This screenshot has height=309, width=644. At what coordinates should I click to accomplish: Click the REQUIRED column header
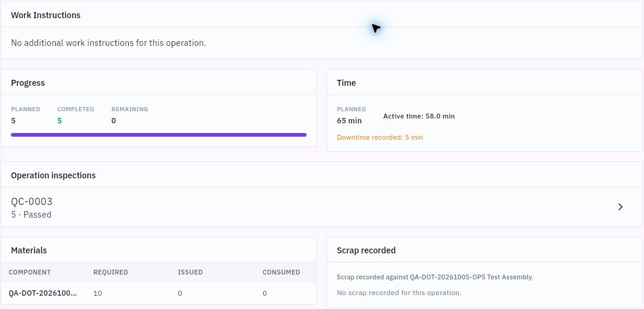point(111,273)
